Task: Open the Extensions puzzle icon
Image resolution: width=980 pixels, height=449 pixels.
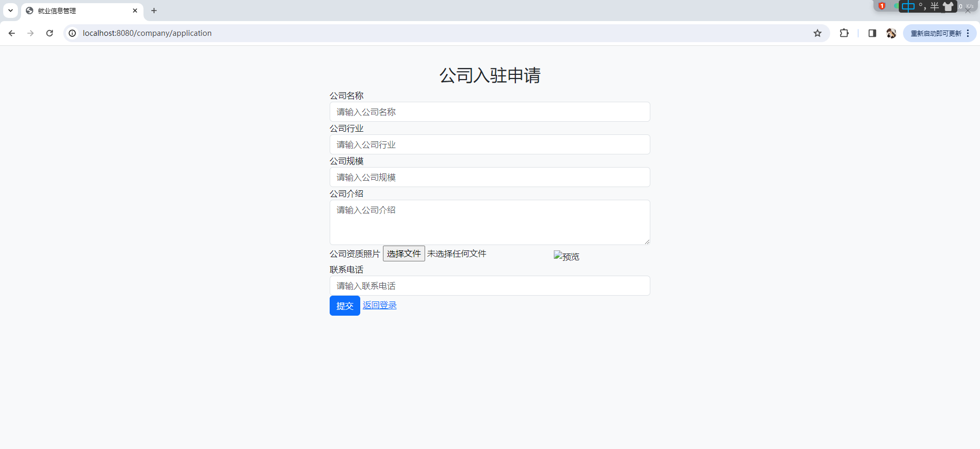Action: coord(844,33)
